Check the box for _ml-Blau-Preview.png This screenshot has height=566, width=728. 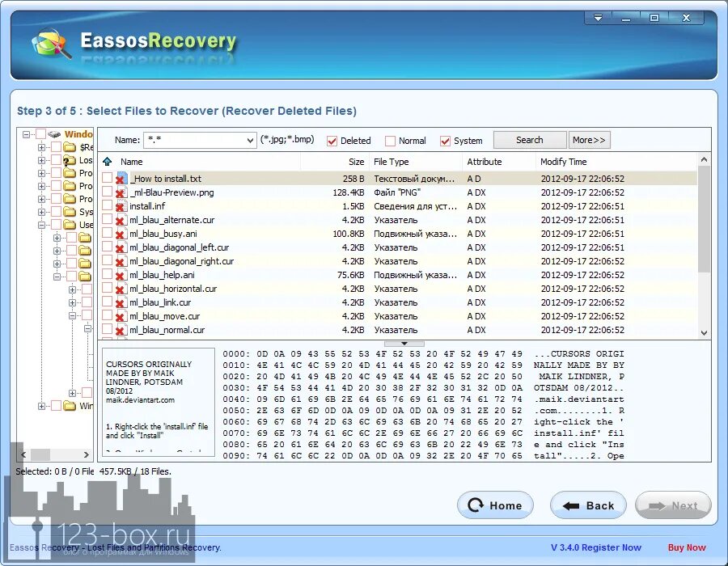coord(108,192)
